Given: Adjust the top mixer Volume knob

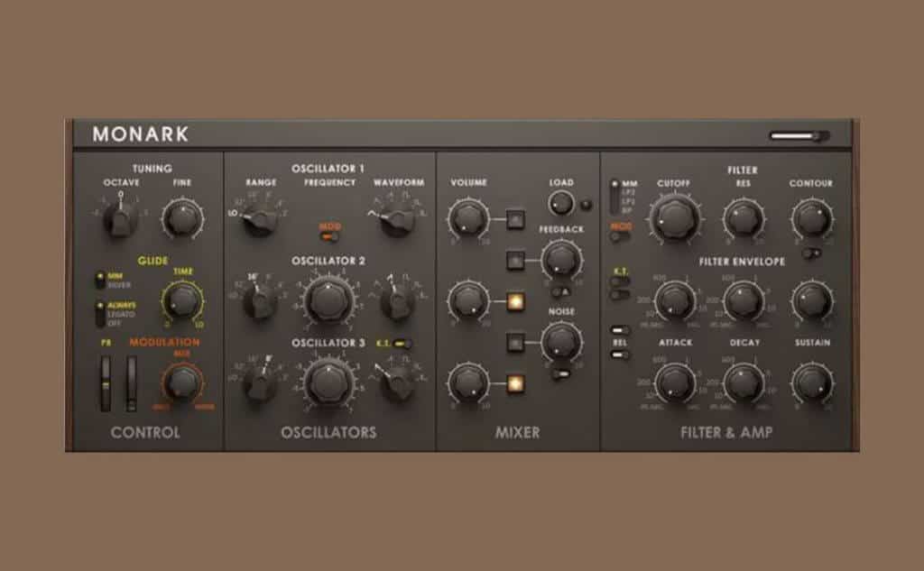Looking at the screenshot, I should coord(468,219).
